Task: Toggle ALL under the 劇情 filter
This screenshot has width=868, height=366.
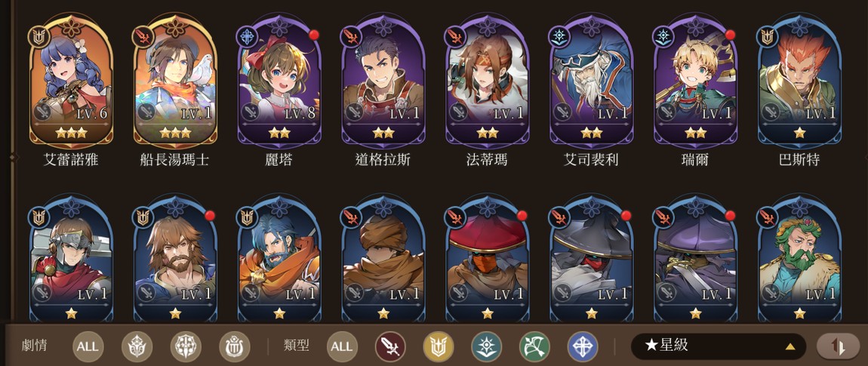Action: click(88, 346)
